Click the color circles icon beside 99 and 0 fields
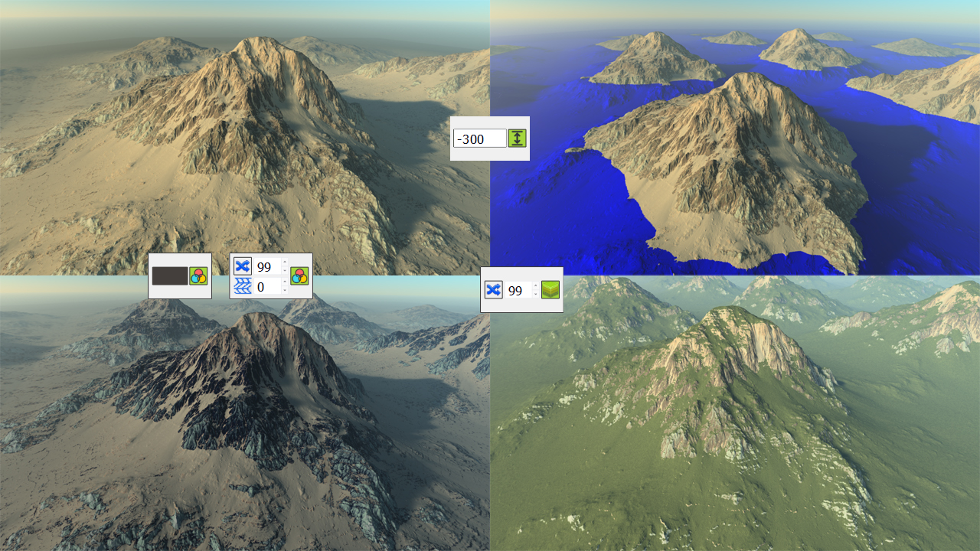 (299, 276)
